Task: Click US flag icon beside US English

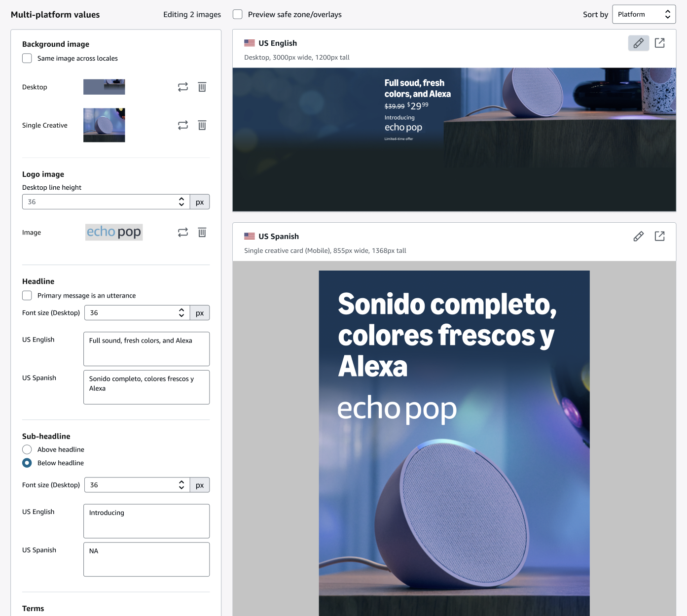Action: 250,43
